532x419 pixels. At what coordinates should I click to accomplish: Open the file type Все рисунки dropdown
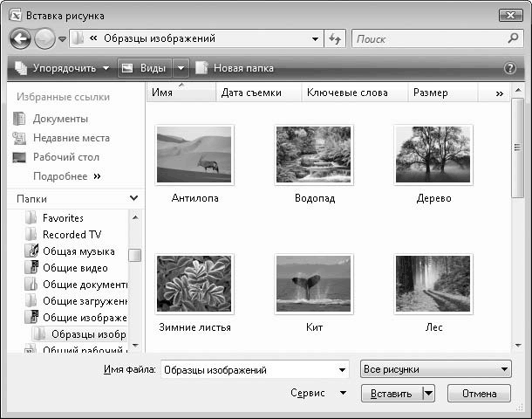436,369
